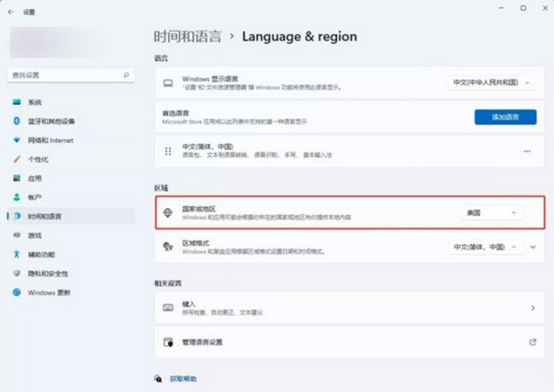Open 国家或地区 dropdown showing 美国

click(491, 213)
